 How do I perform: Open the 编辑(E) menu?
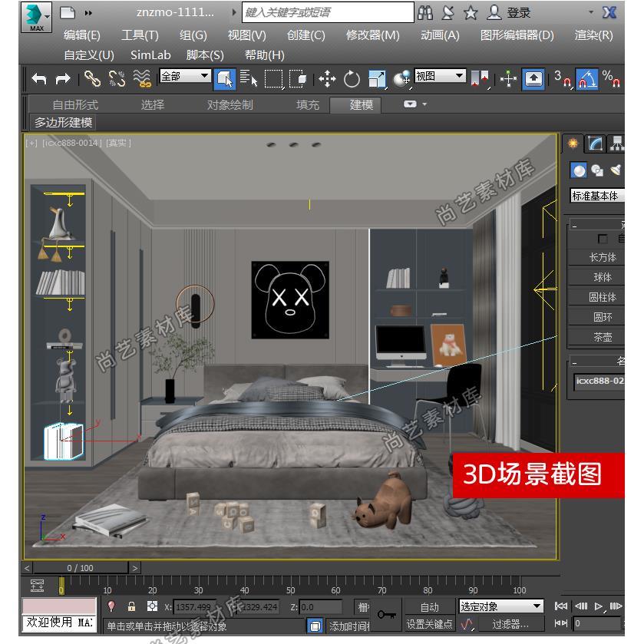click(81, 35)
